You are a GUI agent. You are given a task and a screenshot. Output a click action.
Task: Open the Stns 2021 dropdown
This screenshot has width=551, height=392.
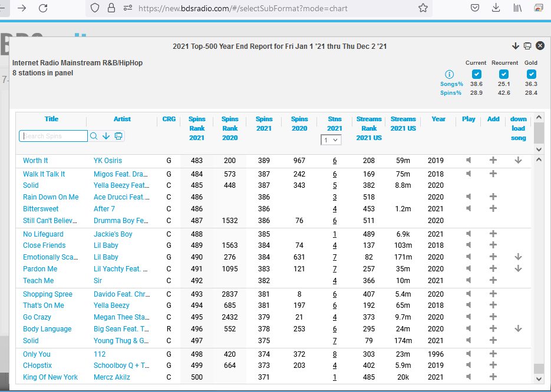331,140
